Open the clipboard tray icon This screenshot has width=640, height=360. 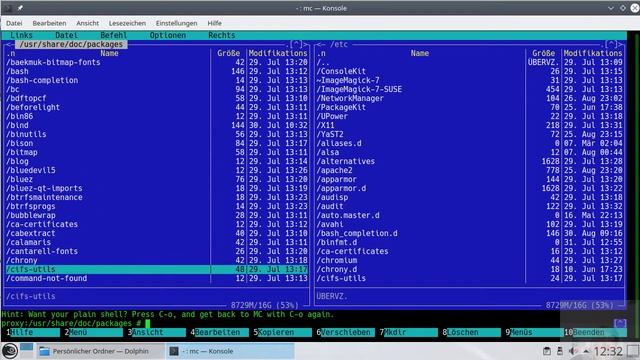pyautogui.click(x=547, y=351)
